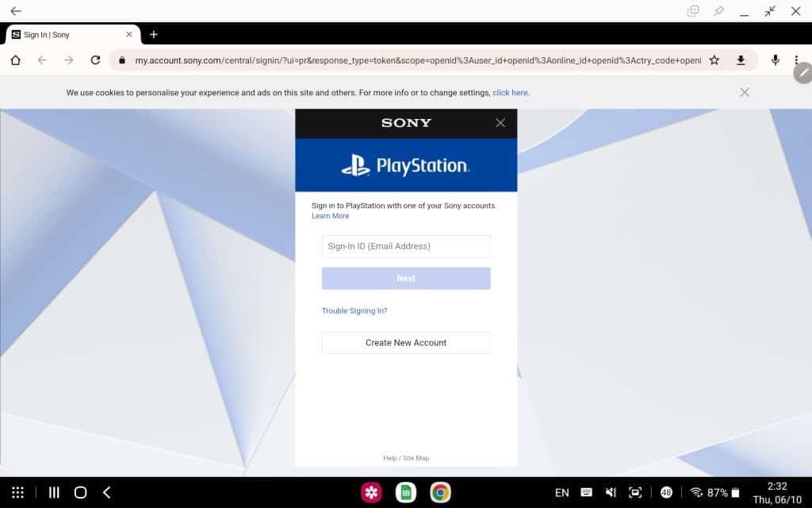812x508 pixels.
Task: View site security via the padlock icon
Action: point(121,60)
